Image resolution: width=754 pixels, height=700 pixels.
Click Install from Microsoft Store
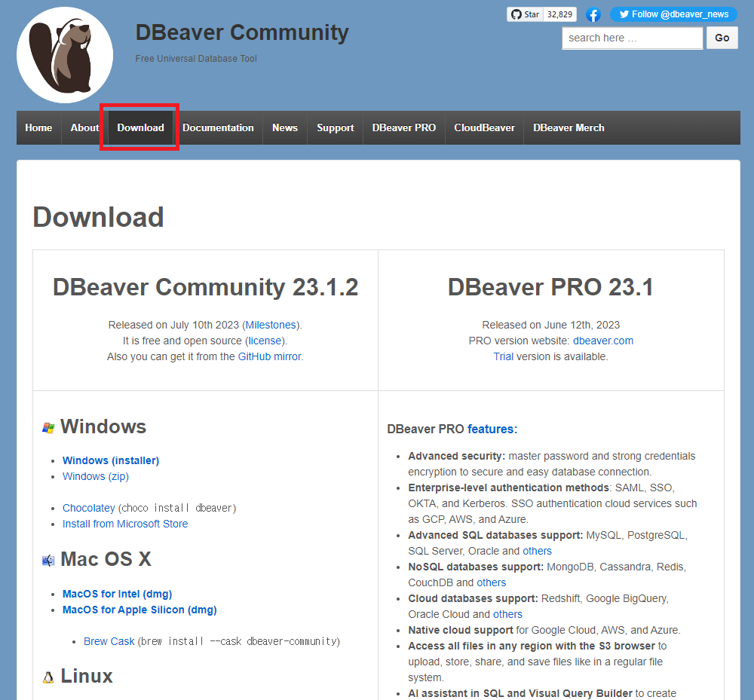click(125, 524)
